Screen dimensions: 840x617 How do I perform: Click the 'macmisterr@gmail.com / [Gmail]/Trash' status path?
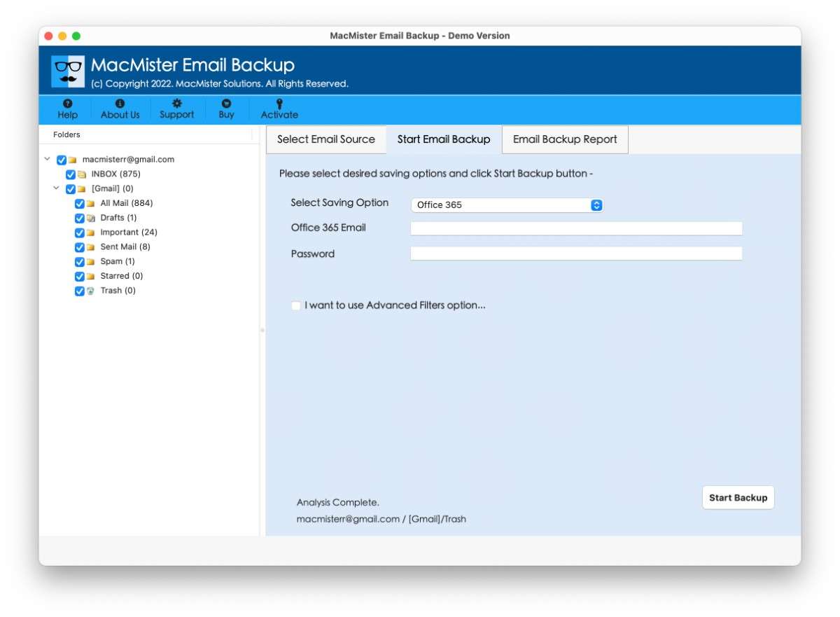(x=381, y=520)
